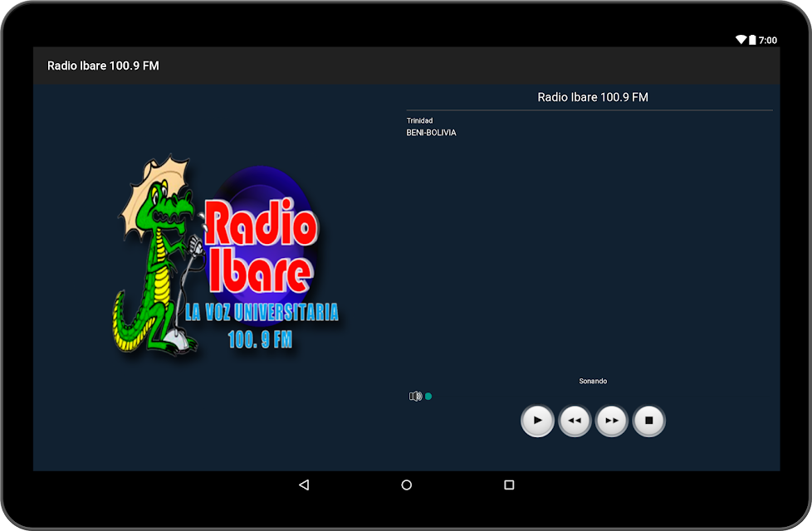Stop the radio stream
The height and width of the screenshot is (531, 812).
tap(649, 421)
